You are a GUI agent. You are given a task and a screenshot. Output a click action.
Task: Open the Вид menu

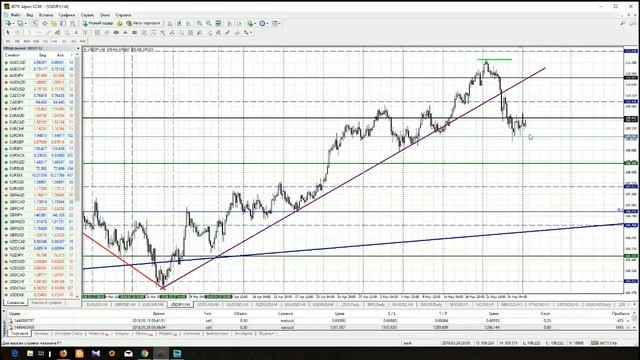tap(30, 15)
